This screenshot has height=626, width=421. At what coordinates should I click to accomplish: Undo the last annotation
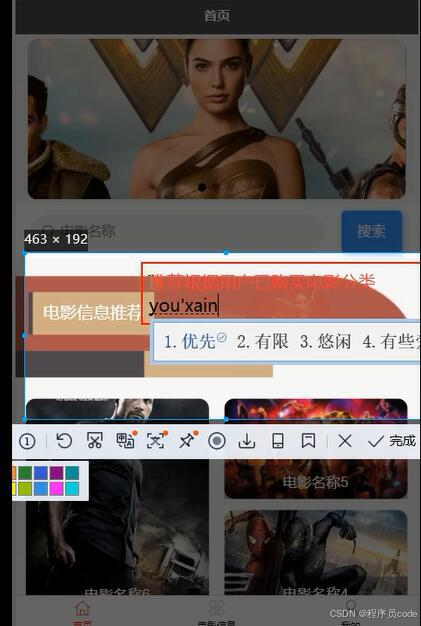click(64, 441)
